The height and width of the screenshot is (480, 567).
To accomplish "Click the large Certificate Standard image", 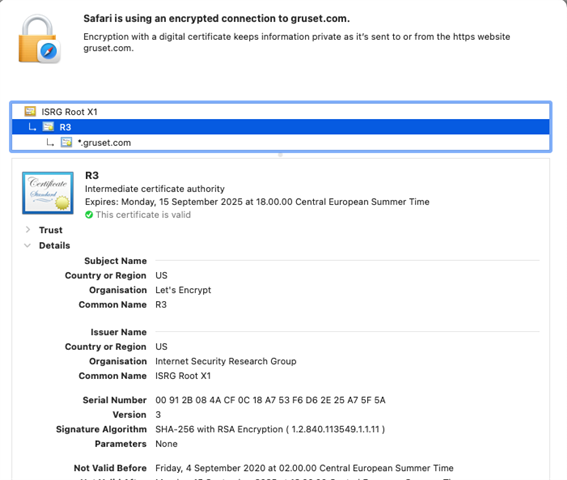I will (x=48, y=193).
